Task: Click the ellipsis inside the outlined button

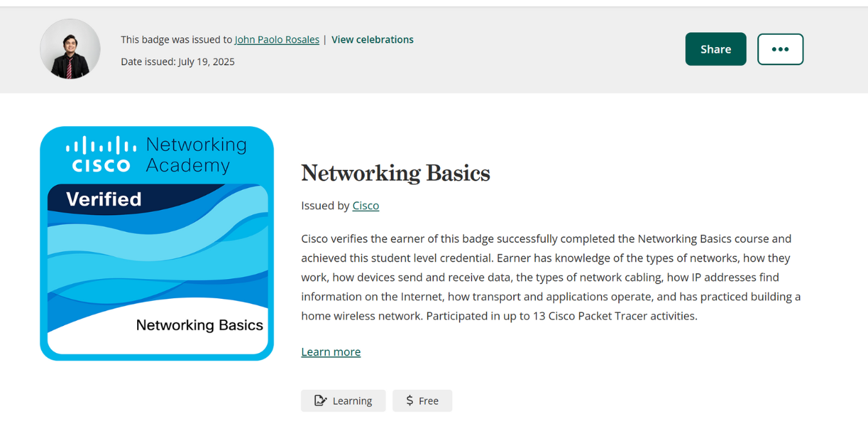Action: pyautogui.click(x=780, y=49)
